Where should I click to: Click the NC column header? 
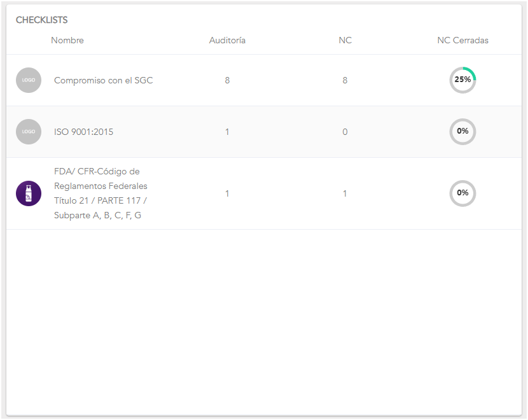click(345, 40)
